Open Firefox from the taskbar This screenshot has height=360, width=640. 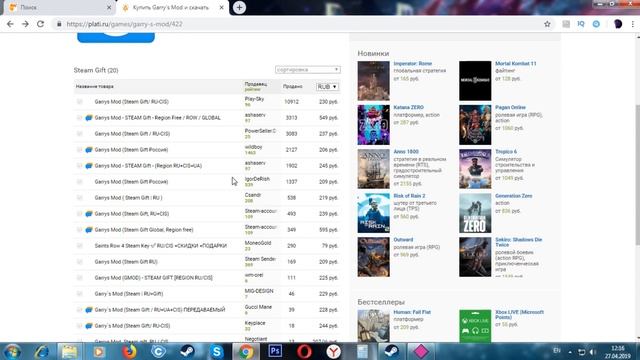pos(129,351)
